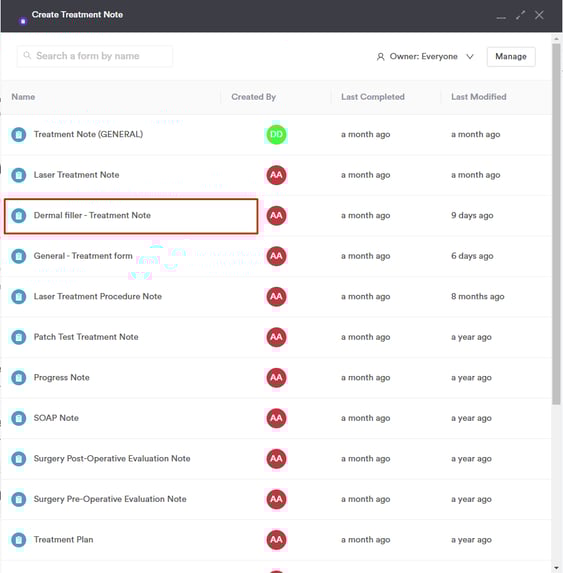Click the AA avatar beside Patch Test Treatment Note
This screenshot has height=573, width=563.
[276, 337]
